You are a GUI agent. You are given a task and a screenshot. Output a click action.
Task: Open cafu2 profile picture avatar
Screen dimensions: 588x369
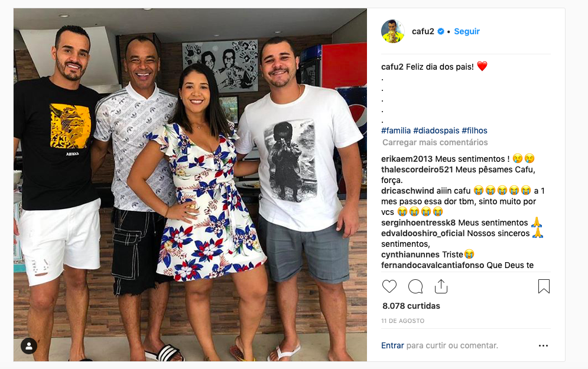click(x=393, y=31)
